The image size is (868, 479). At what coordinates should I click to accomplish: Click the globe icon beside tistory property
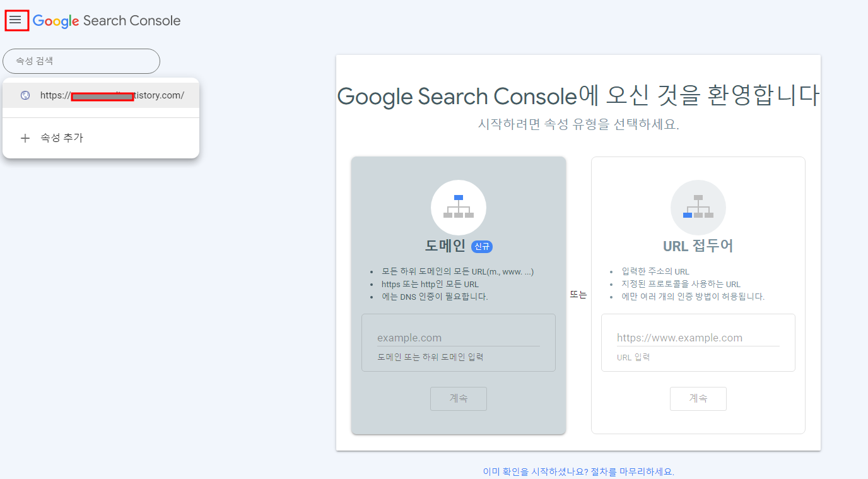(25, 95)
